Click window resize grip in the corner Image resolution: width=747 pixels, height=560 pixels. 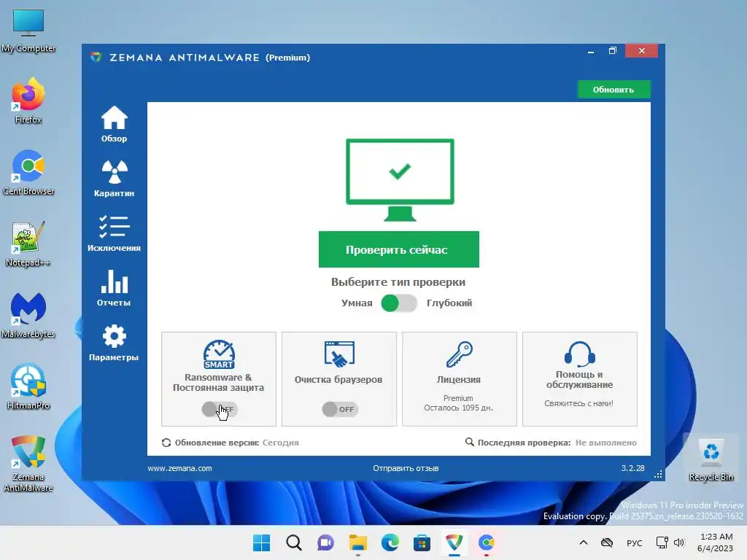point(659,474)
